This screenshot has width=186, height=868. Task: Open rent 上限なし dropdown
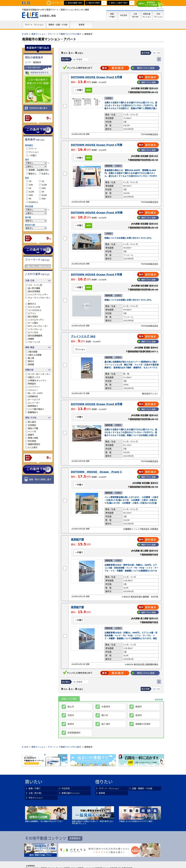coord(36,167)
